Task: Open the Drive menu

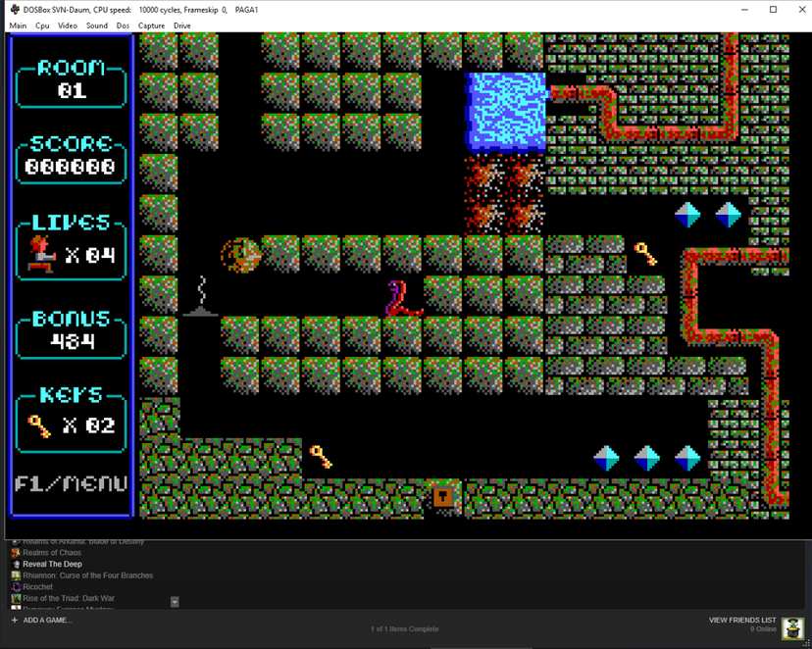Action: pos(181,25)
